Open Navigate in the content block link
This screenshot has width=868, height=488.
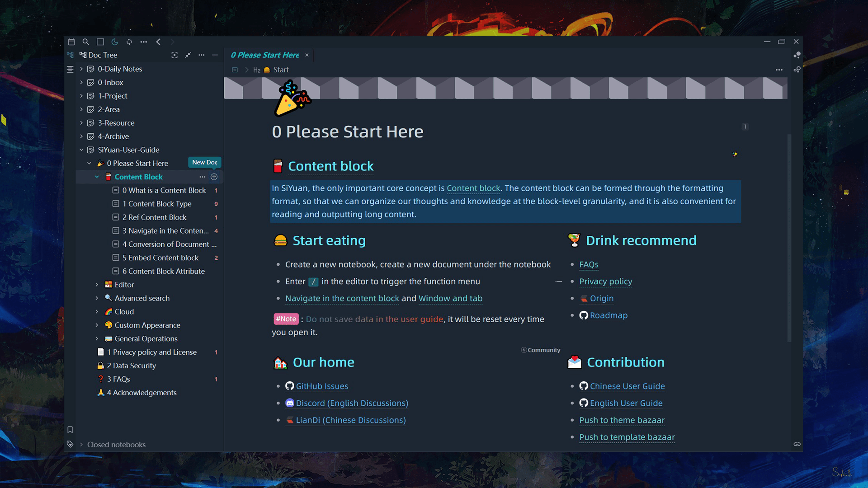coord(342,299)
